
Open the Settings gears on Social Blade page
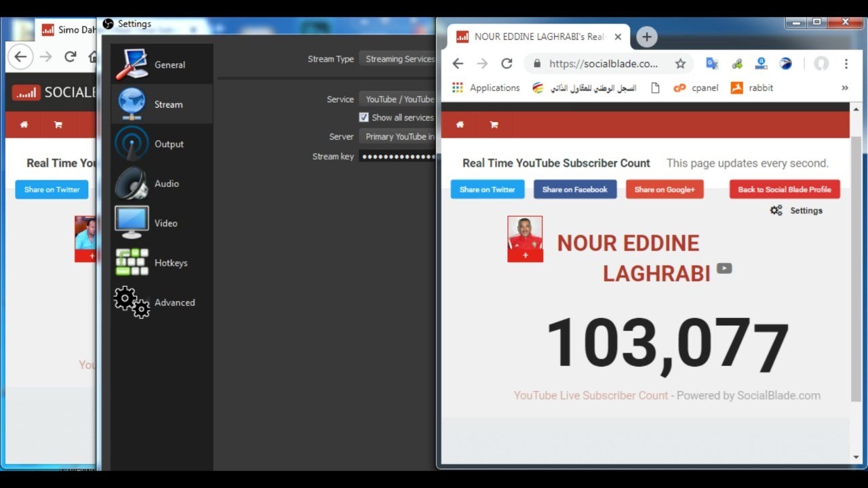796,211
